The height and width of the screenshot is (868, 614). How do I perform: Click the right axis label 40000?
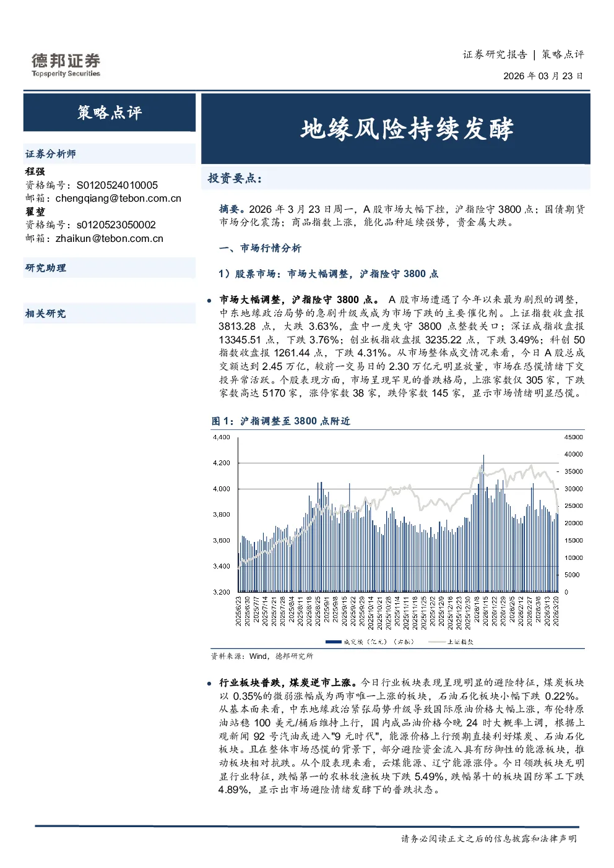click(574, 454)
